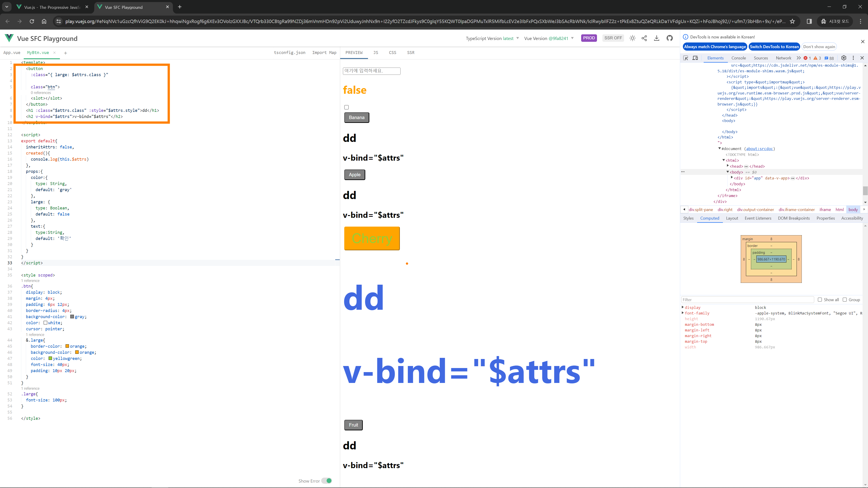Bookmark this page star icon
The width and height of the screenshot is (868, 488).
point(793,21)
